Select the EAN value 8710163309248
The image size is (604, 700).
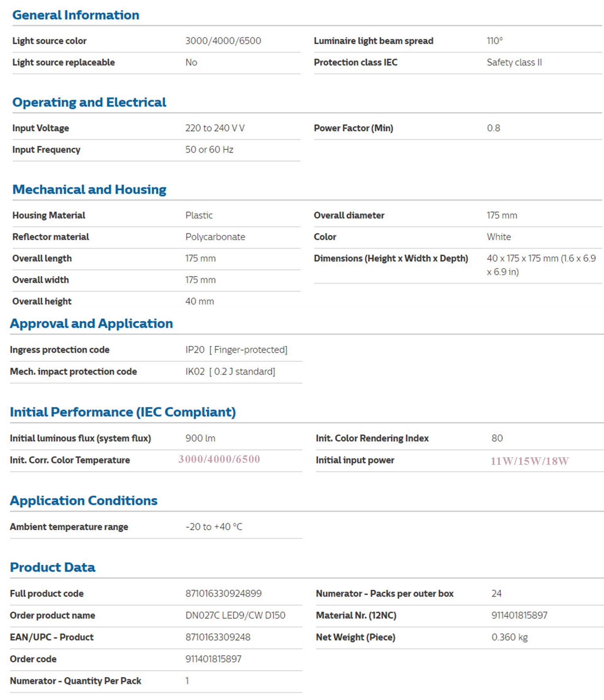[218, 637]
